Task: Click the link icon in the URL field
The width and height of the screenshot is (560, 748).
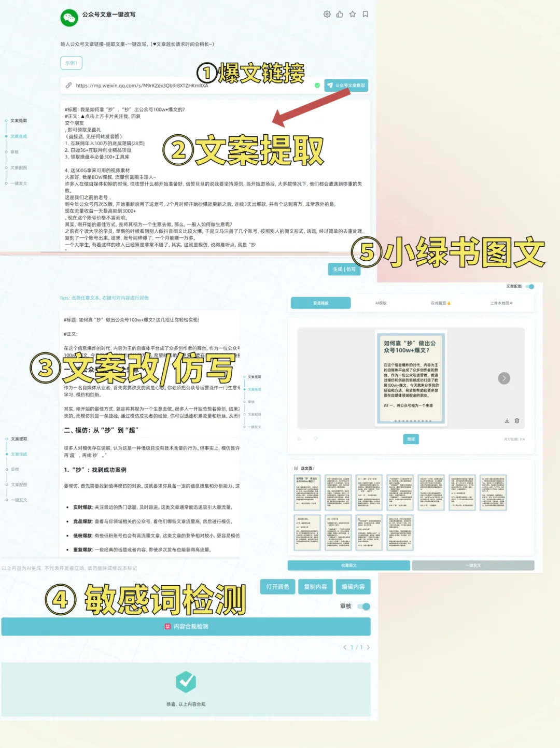Action: click(67, 85)
